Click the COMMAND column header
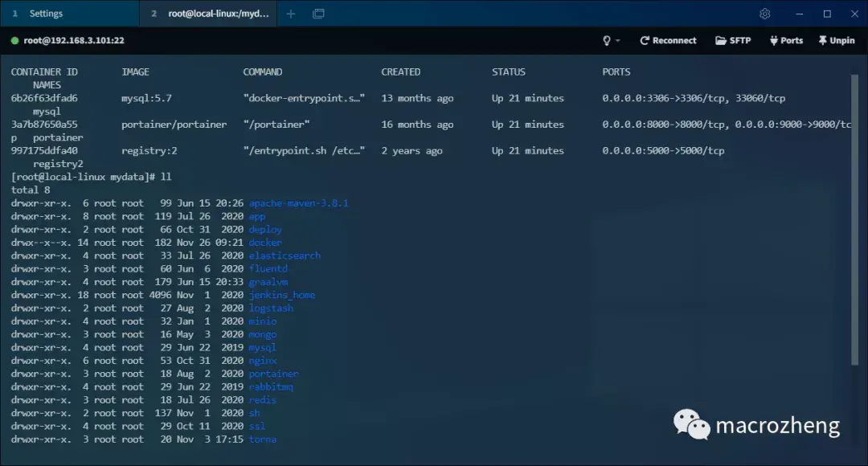The height and width of the screenshot is (466, 868). [x=262, y=72]
